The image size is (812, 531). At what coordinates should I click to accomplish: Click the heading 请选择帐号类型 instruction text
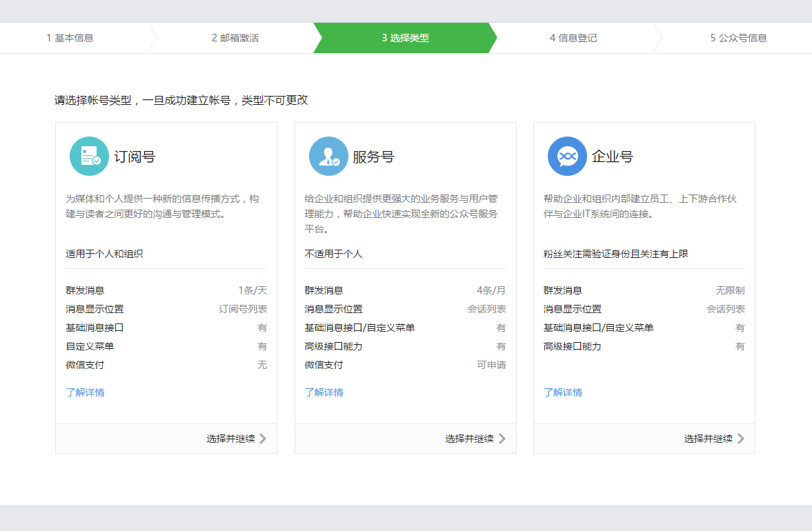[181, 101]
